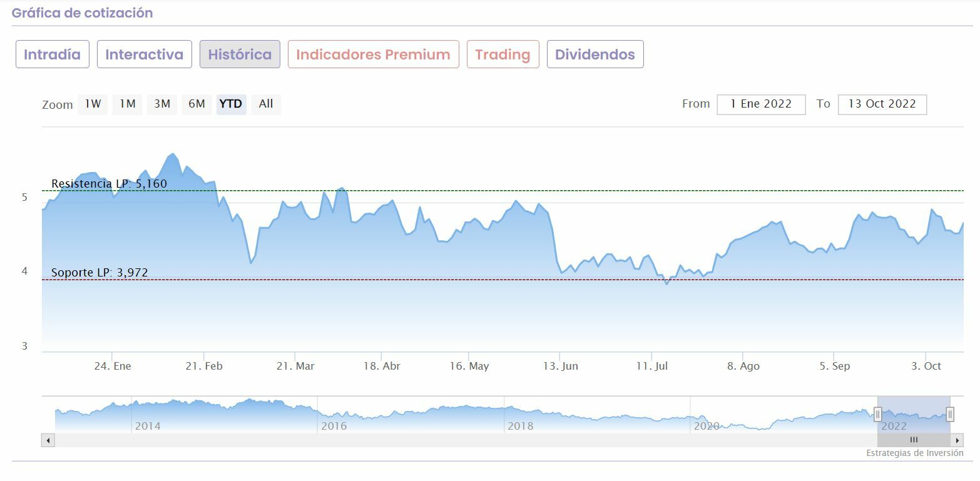Switch to the Interactiva tab
980x481 pixels.
(144, 54)
